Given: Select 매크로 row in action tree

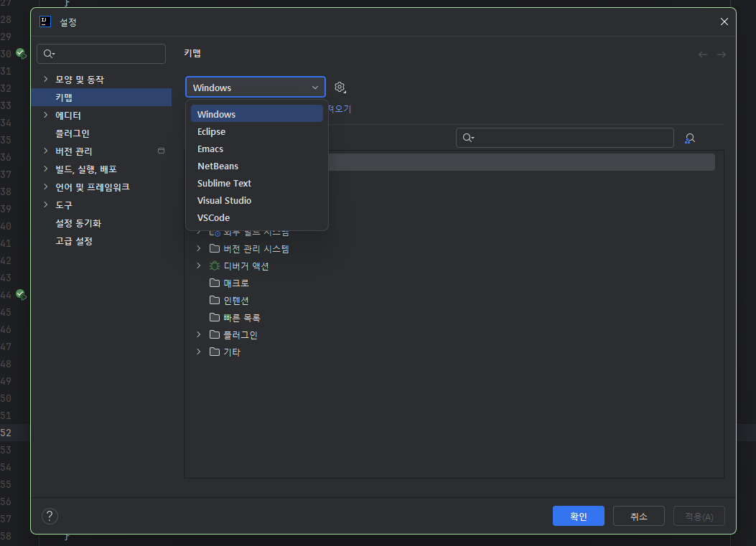Looking at the screenshot, I should 454,283.
